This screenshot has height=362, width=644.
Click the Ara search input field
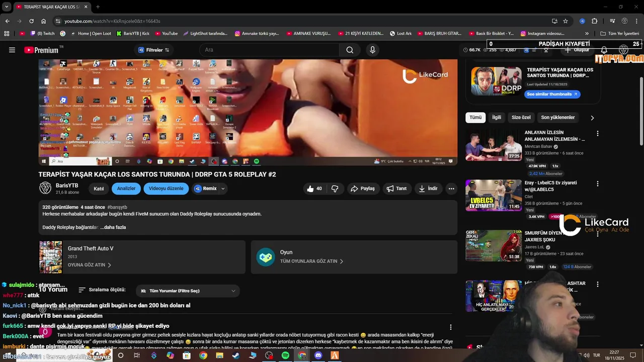[x=269, y=50]
